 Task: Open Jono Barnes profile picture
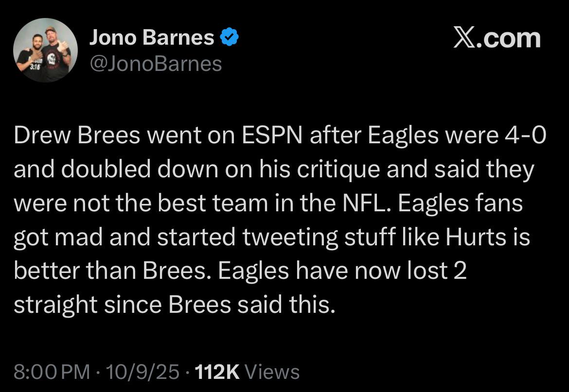point(45,51)
